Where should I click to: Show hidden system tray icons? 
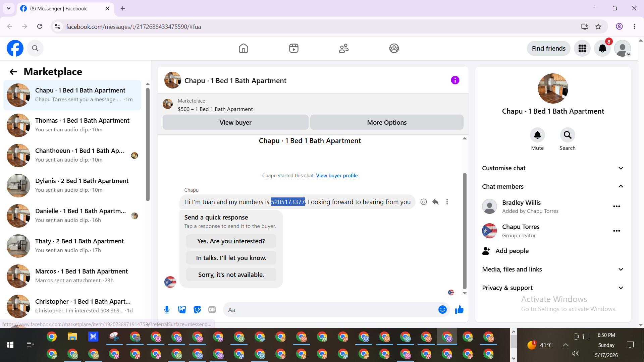(566, 345)
